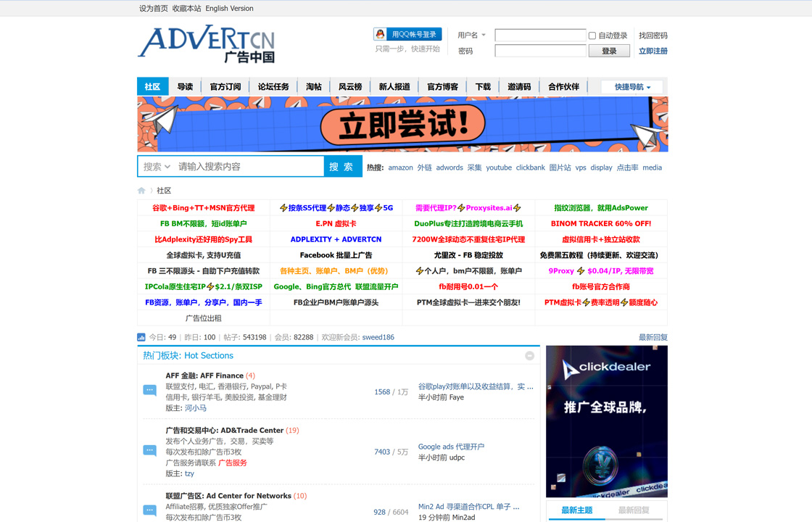Image resolution: width=812 pixels, height=522 pixels.
Task: Open the 论坛任务 nav item
Action: tap(273, 86)
